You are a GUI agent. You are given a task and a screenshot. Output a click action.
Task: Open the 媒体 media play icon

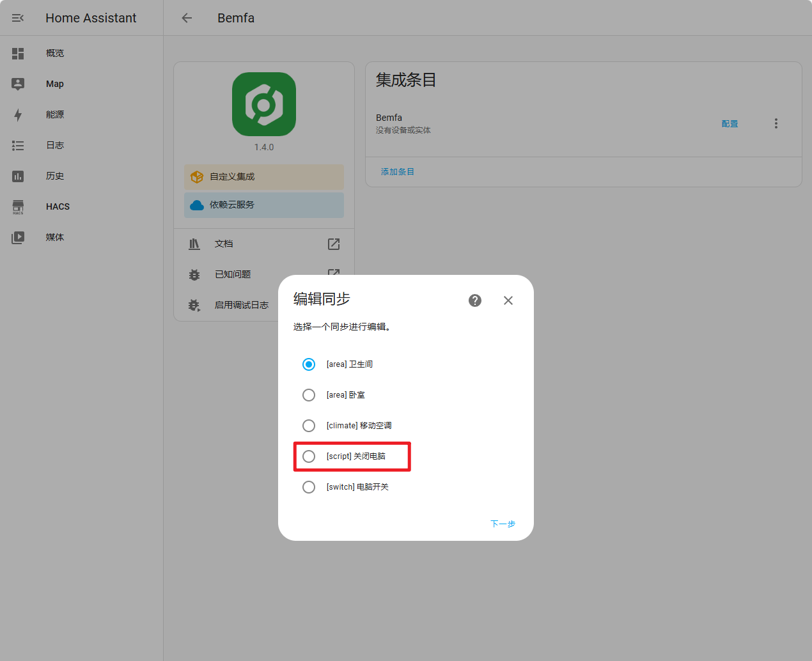pyautogui.click(x=18, y=237)
